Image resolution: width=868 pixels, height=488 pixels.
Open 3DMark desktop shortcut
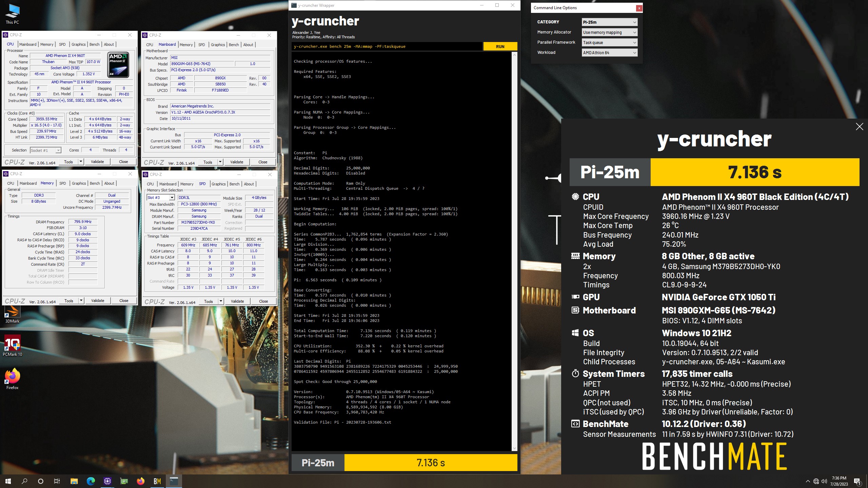12,314
